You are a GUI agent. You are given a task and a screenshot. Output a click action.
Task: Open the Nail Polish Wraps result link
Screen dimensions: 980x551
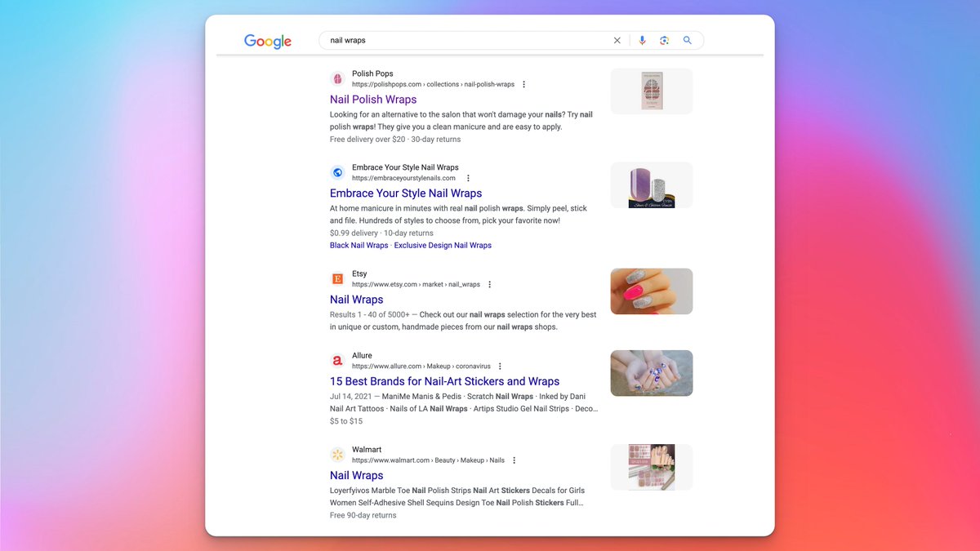(x=373, y=100)
